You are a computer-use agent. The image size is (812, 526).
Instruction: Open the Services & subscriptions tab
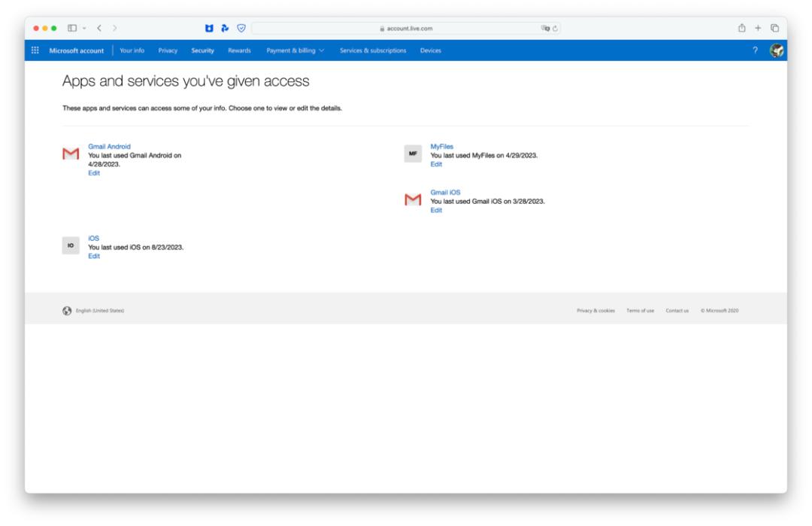373,50
